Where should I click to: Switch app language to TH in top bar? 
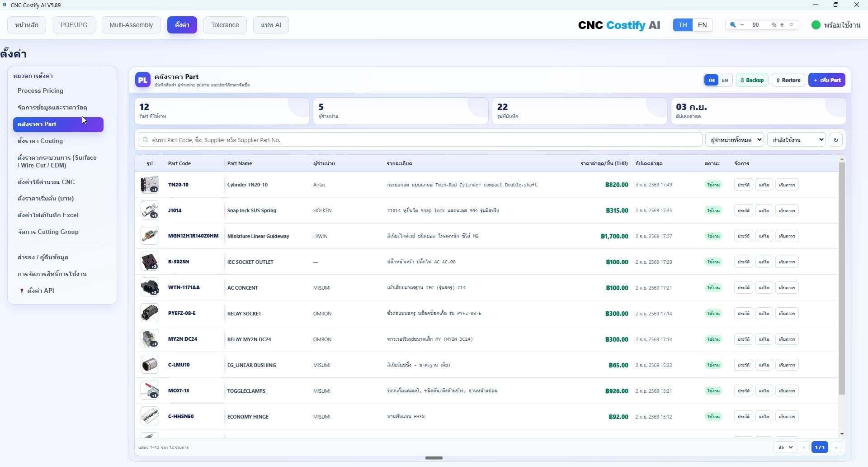pyautogui.click(x=683, y=25)
